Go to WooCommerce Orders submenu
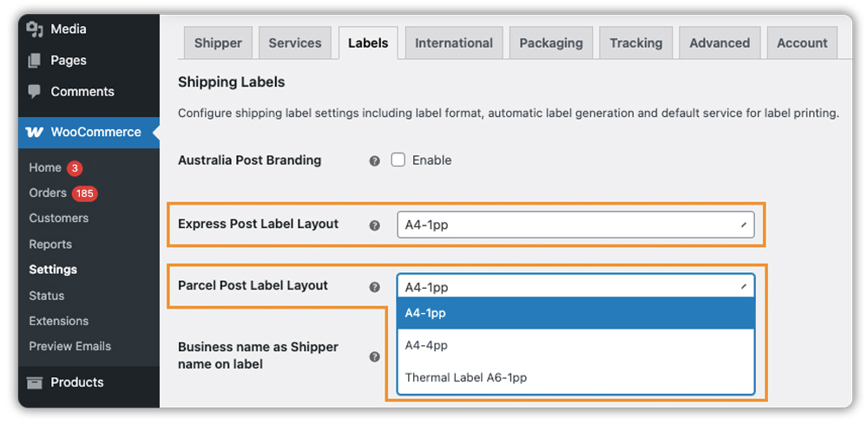868x424 pixels. click(x=48, y=193)
